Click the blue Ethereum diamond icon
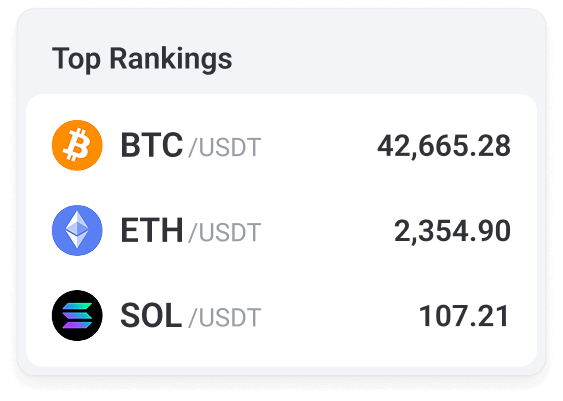Screen dimensions: 563x401 tap(77, 230)
